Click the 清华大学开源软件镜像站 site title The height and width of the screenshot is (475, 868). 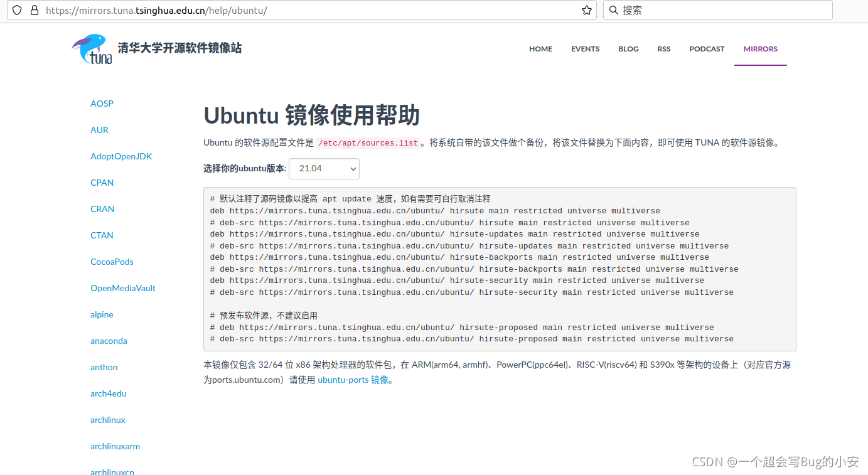click(x=179, y=48)
